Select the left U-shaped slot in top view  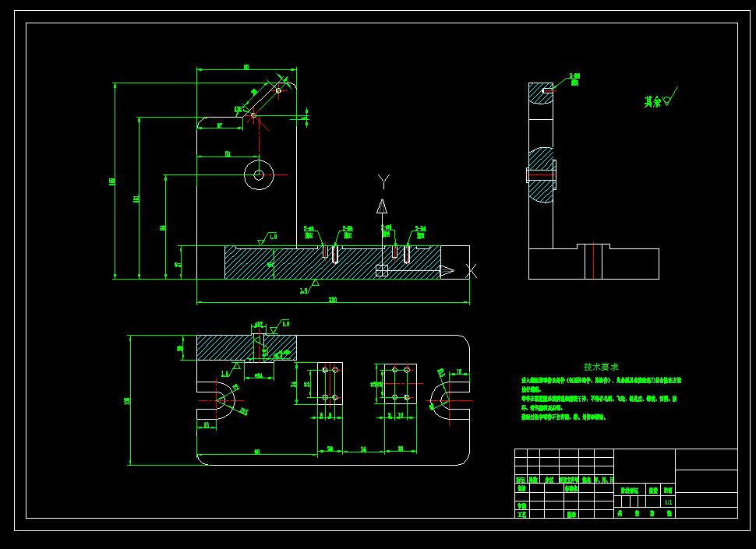pyautogui.click(x=216, y=401)
